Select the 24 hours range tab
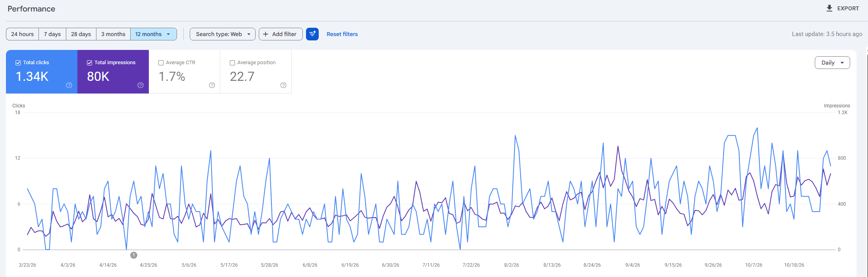Image resolution: width=868 pixels, height=277 pixels. coord(22,34)
